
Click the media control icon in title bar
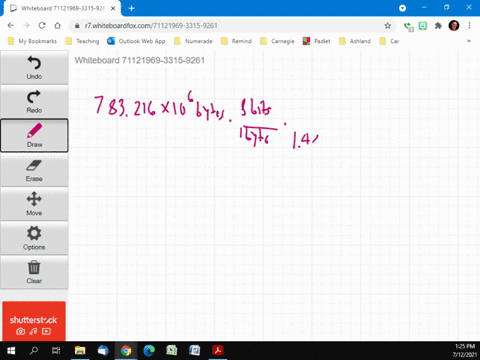(402, 8)
